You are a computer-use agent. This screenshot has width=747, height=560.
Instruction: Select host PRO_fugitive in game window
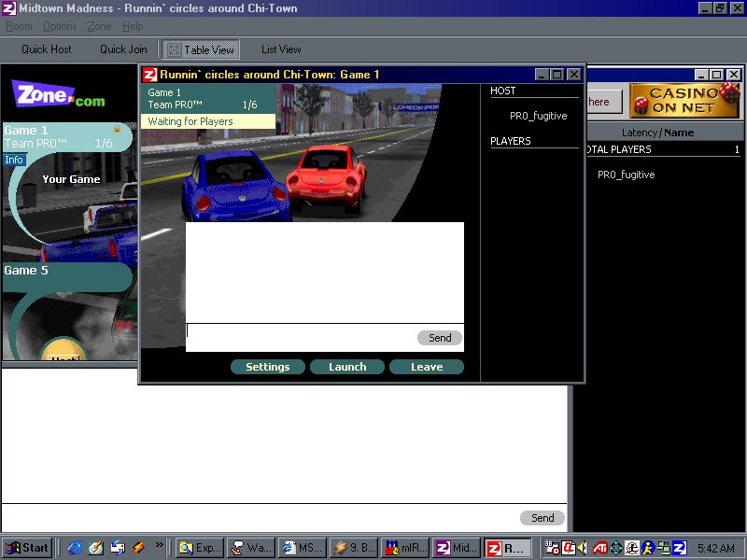[x=539, y=116]
